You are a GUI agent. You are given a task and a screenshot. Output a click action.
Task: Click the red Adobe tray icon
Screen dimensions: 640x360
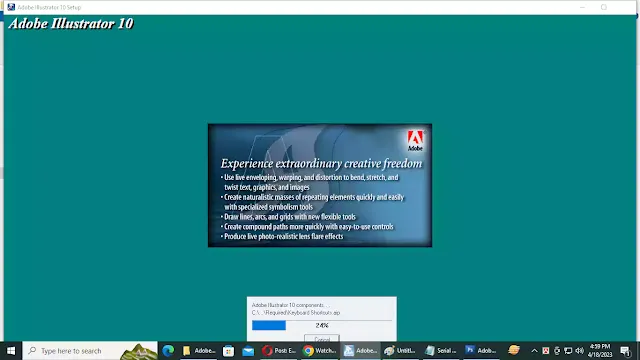[546, 351]
